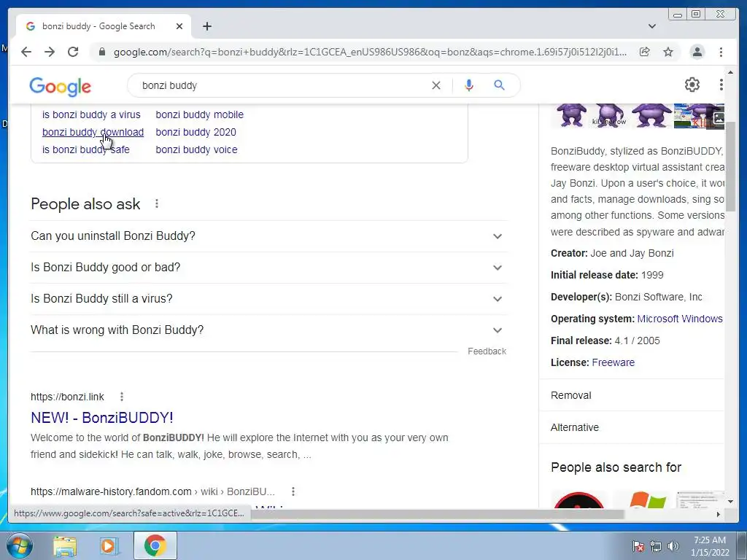The image size is (747, 560).
Task: Open a new tab with the plus button
Action: [206, 26]
